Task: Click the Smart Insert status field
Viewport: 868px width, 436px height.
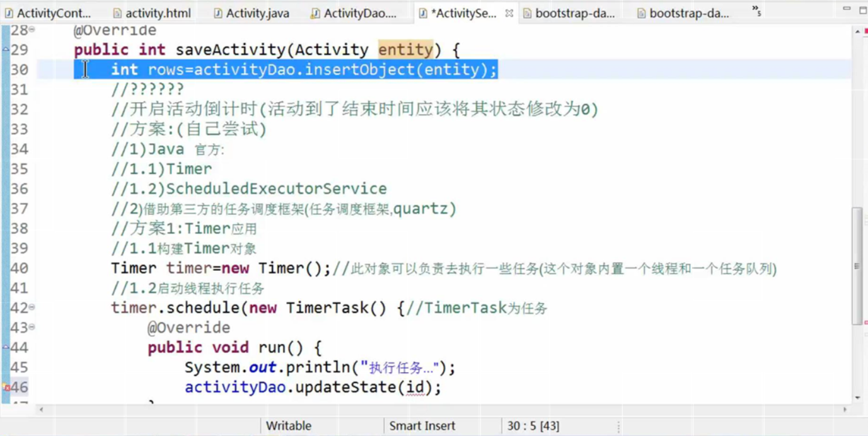Action: 422,426
